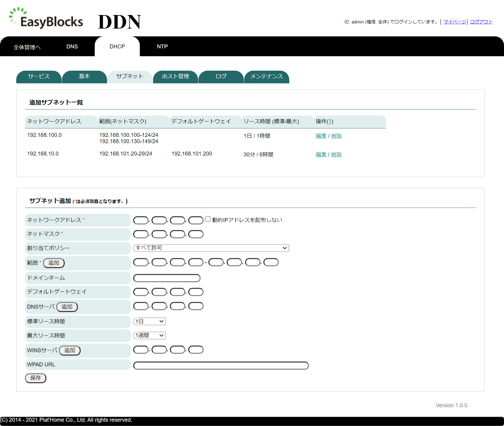
Task: Click 追加 button next to 範囲
Action: coord(54,263)
